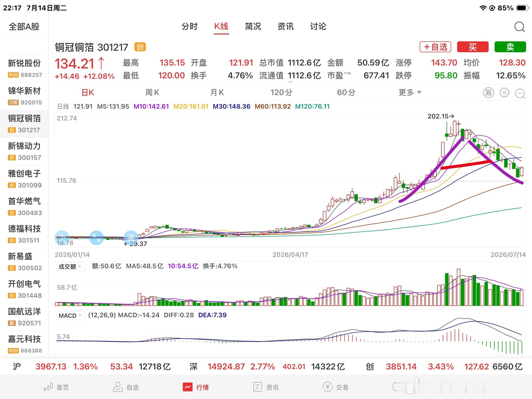The height and width of the screenshot is (399, 532).
Task: Open 成交额 indicator dropdown
Action: pyautogui.click(x=70, y=266)
